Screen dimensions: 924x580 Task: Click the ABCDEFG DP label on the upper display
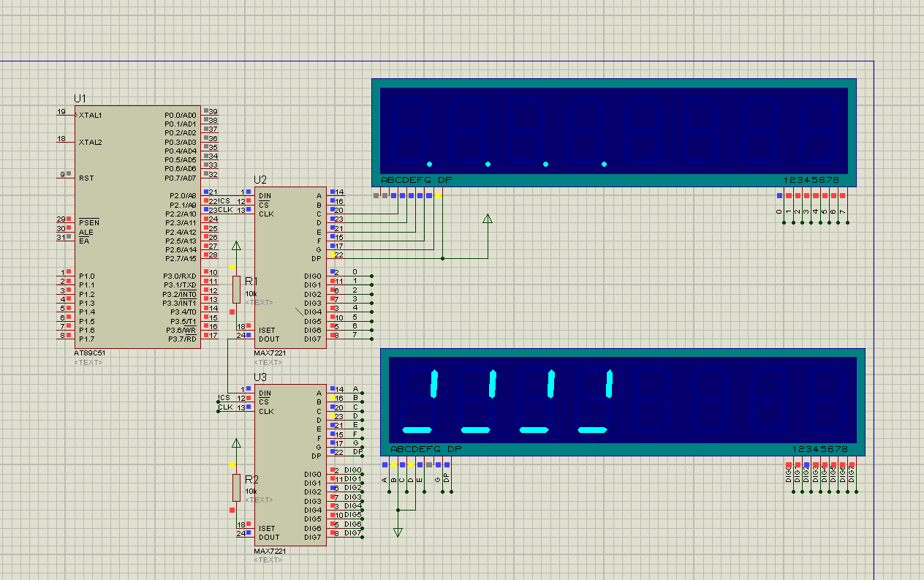tap(417, 180)
